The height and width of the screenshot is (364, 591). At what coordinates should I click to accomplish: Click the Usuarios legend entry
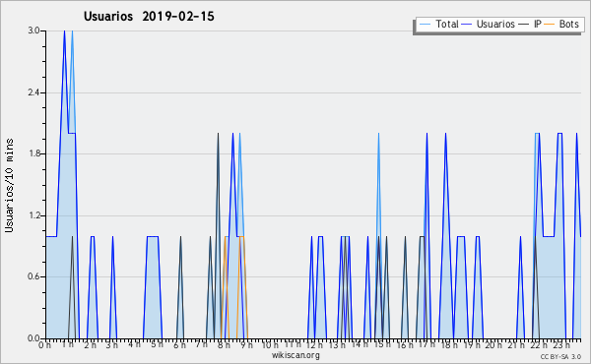[x=489, y=24]
